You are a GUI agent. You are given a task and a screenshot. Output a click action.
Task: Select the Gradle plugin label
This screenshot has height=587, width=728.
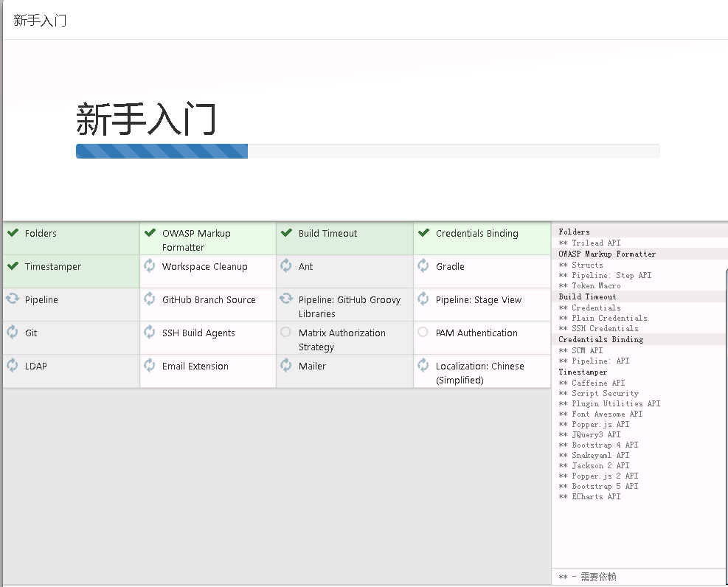click(x=450, y=266)
